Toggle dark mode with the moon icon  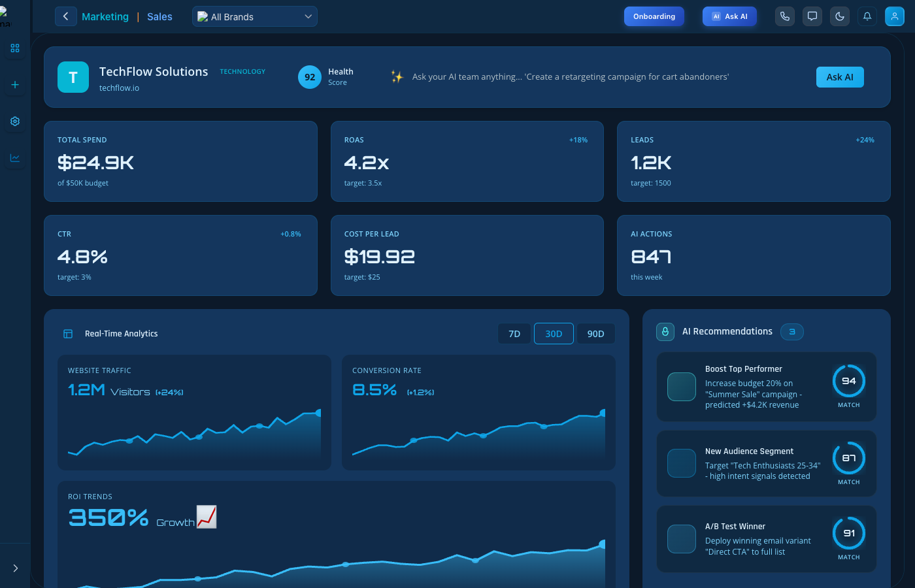coord(840,16)
